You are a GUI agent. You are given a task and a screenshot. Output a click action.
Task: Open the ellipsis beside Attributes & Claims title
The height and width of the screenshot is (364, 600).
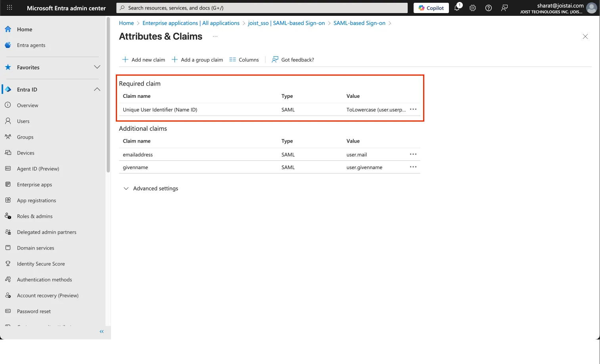pos(215,36)
